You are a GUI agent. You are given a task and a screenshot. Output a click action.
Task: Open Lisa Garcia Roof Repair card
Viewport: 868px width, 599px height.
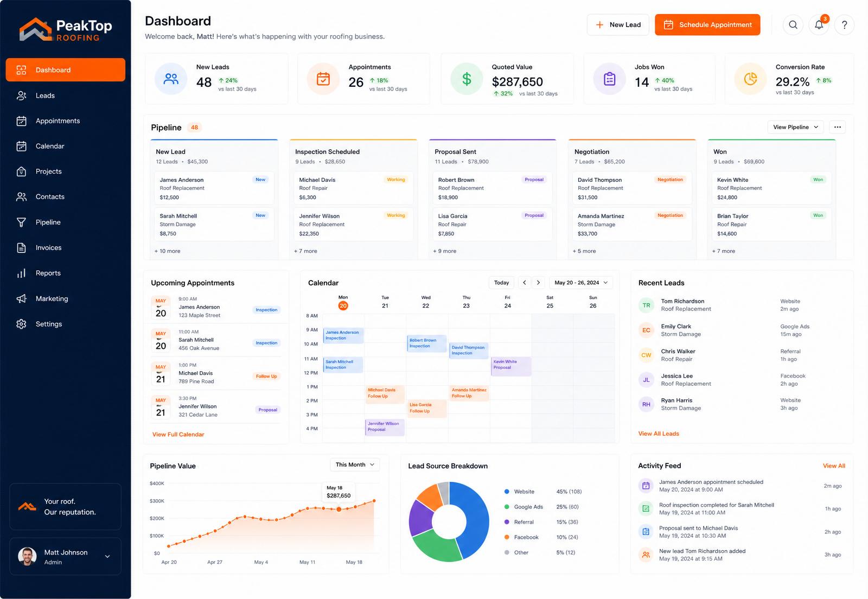493,225
